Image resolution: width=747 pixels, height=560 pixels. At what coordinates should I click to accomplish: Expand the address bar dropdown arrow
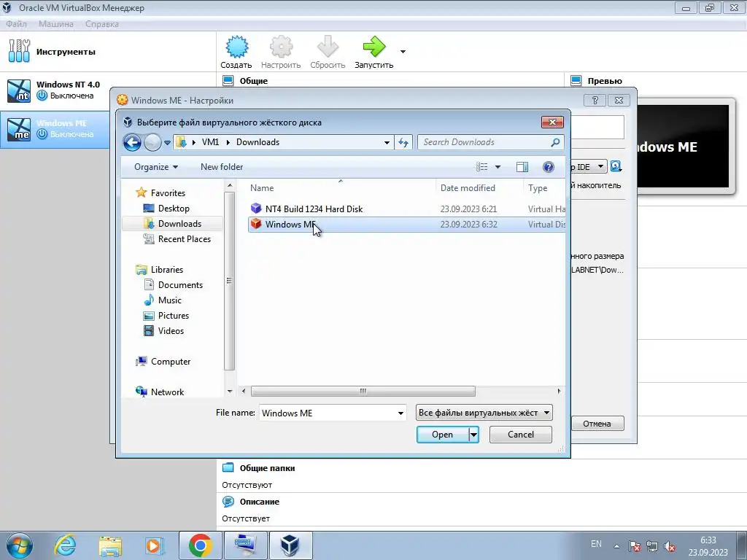(x=387, y=142)
